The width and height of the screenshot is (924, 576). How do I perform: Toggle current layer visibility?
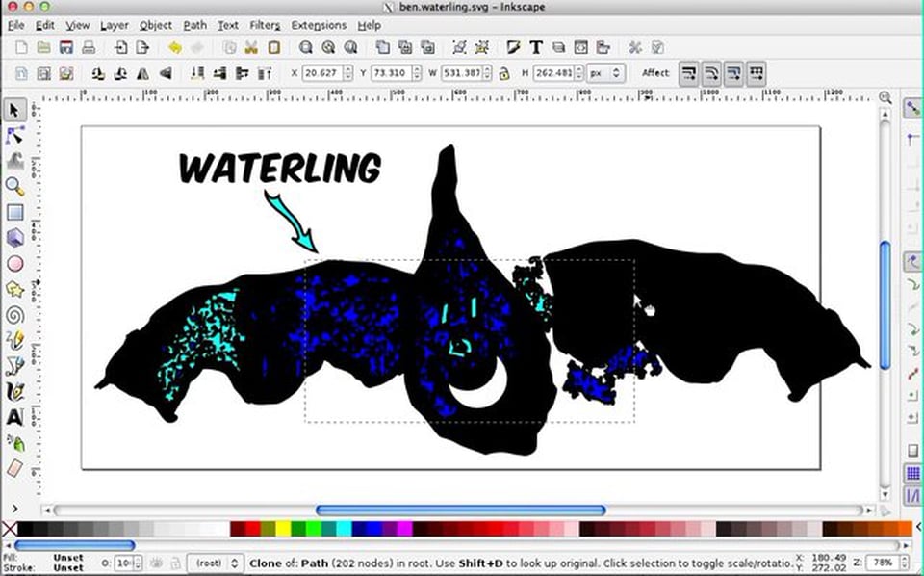pyautogui.click(x=156, y=563)
